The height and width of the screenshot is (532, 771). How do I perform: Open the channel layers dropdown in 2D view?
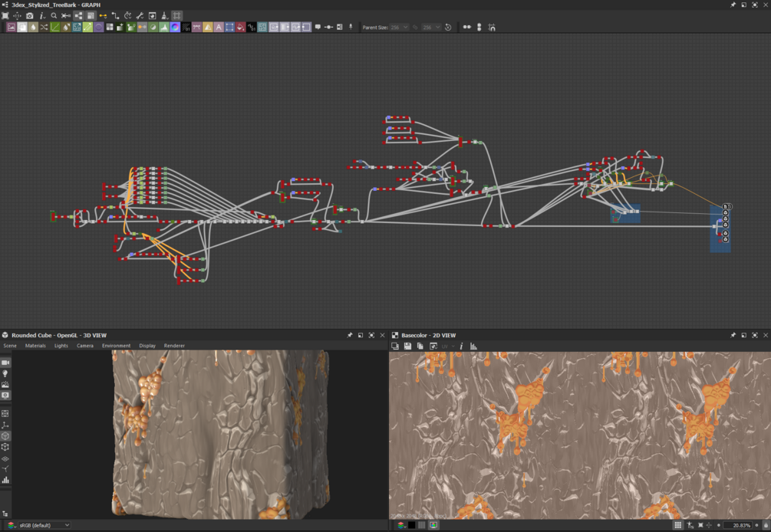click(x=402, y=525)
